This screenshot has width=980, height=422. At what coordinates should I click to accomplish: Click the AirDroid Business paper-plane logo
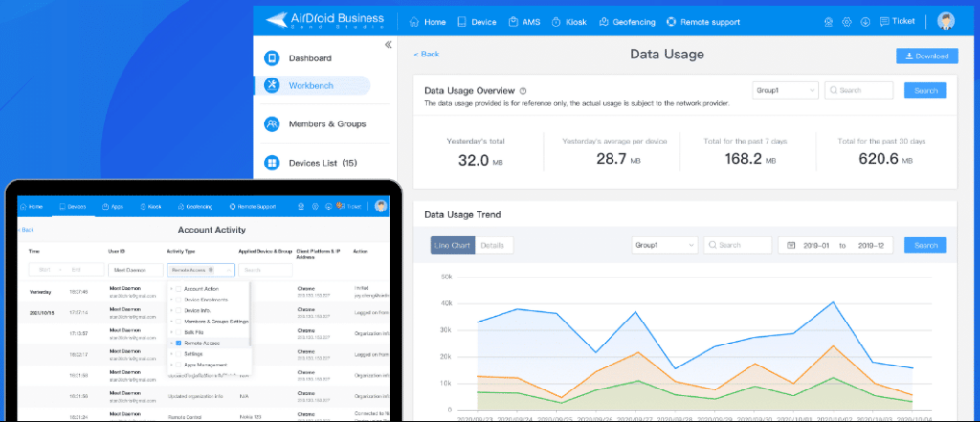(x=276, y=19)
